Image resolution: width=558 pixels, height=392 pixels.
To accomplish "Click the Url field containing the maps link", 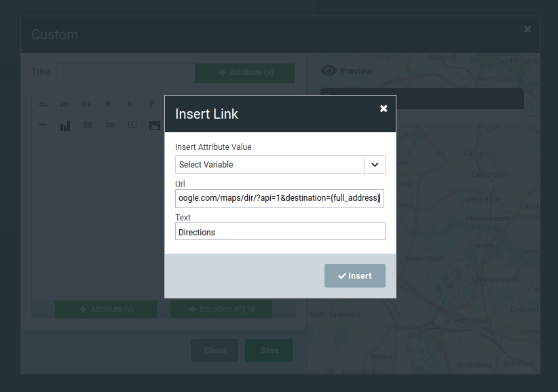I will pyautogui.click(x=280, y=198).
